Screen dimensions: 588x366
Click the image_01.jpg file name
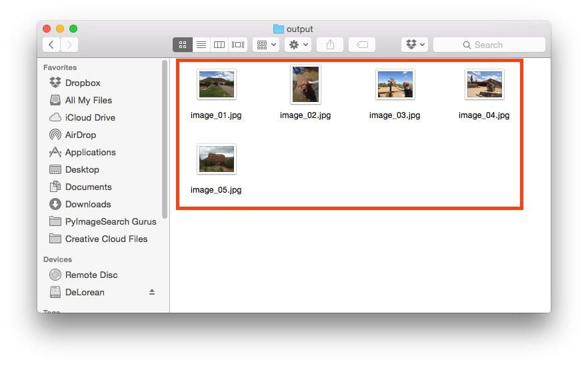click(x=216, y=115)
